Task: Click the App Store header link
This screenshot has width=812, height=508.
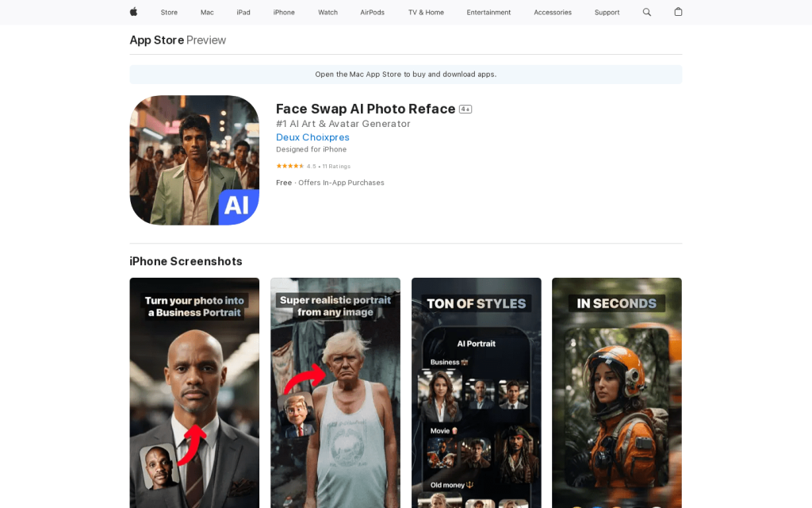Action: click(x=157, y=40)
